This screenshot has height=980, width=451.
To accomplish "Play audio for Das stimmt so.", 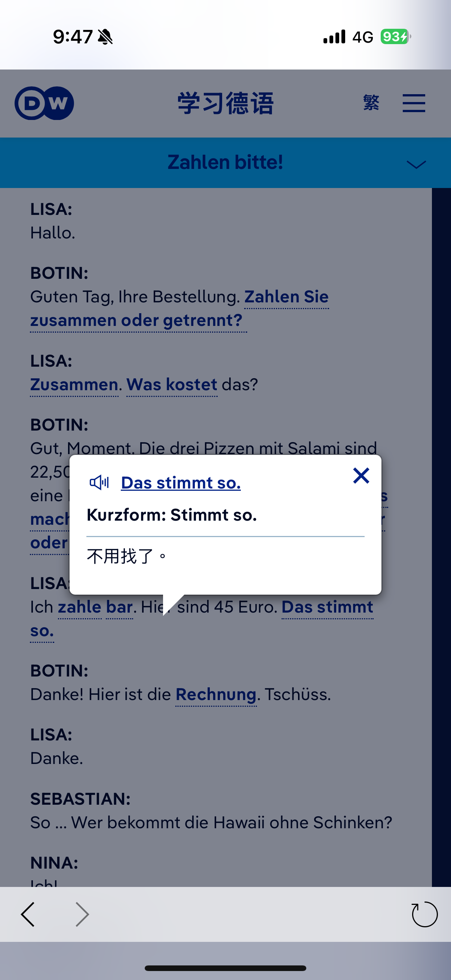I will (x=99, y=483).
